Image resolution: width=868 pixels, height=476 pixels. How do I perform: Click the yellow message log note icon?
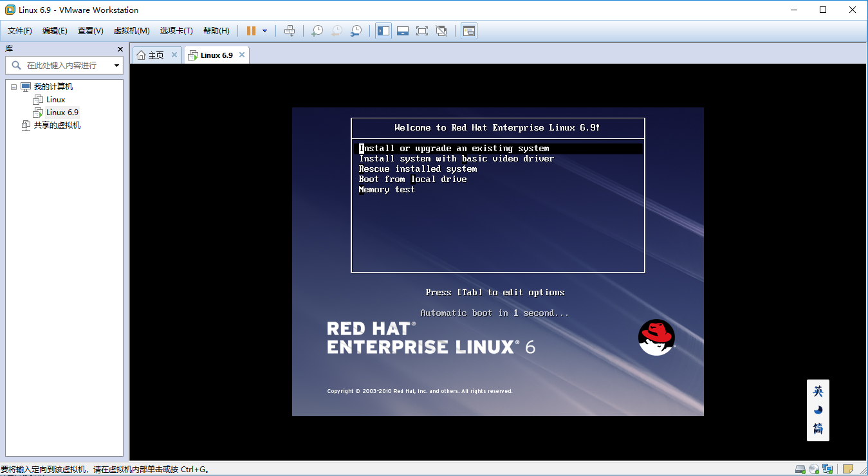coord(848,469)
